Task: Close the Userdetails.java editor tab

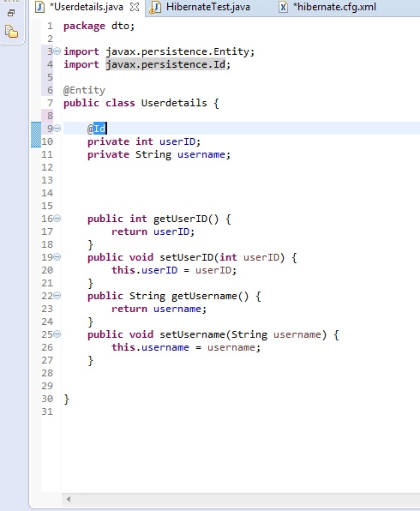Action: [x=135, y=7]
